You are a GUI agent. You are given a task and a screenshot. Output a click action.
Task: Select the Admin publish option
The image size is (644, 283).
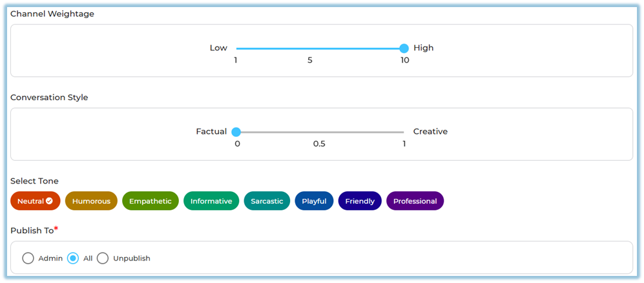tap(28, 258)
